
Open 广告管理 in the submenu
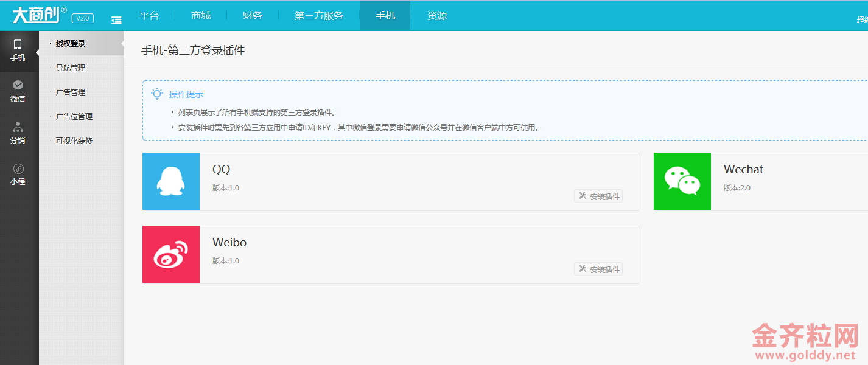coord(71,92)
